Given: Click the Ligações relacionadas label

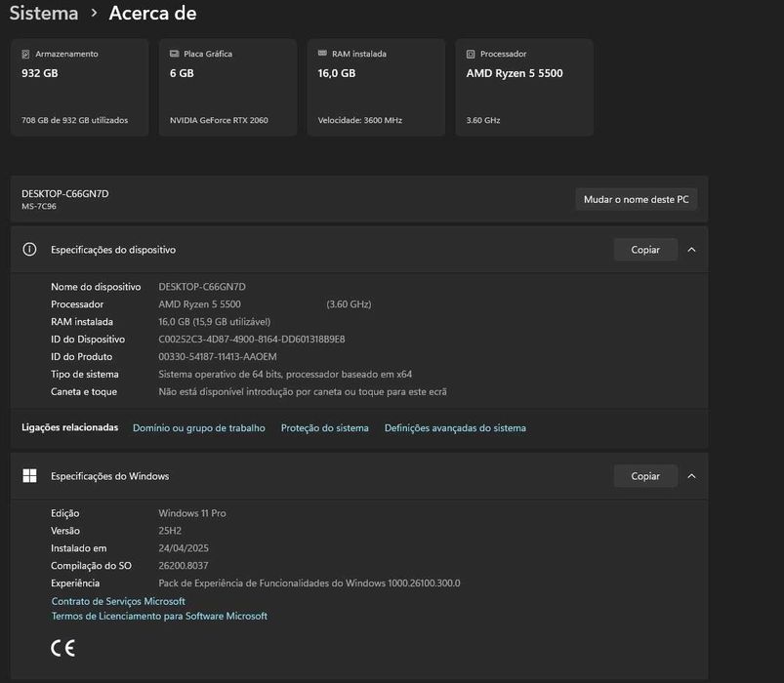Looking at the screenshot, I should click(x=70, y=427).
